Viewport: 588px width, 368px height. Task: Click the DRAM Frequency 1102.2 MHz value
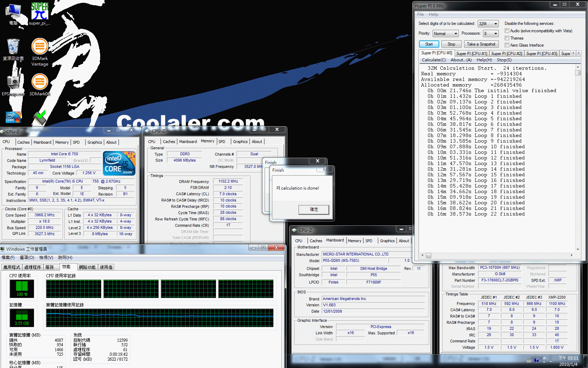(x=228, y=182)
